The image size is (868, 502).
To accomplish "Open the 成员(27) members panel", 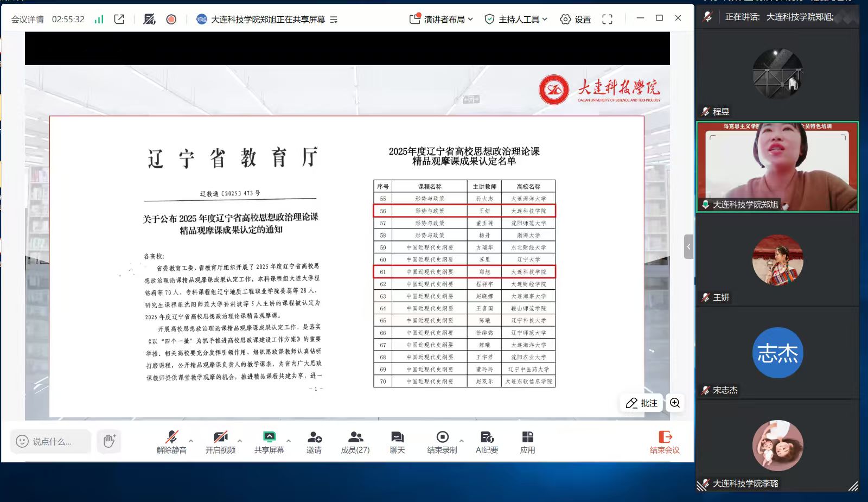I will pos(355,442).
